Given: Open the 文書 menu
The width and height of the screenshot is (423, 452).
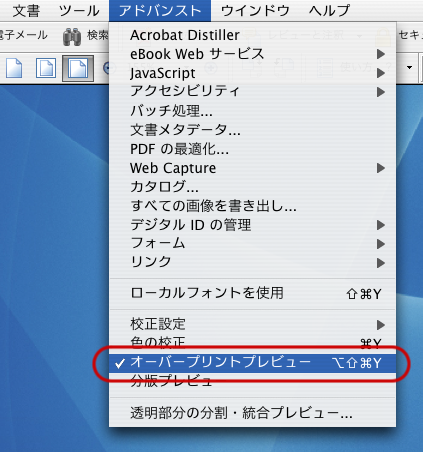Looking at the screenshot, I should (x=26, y=11).
